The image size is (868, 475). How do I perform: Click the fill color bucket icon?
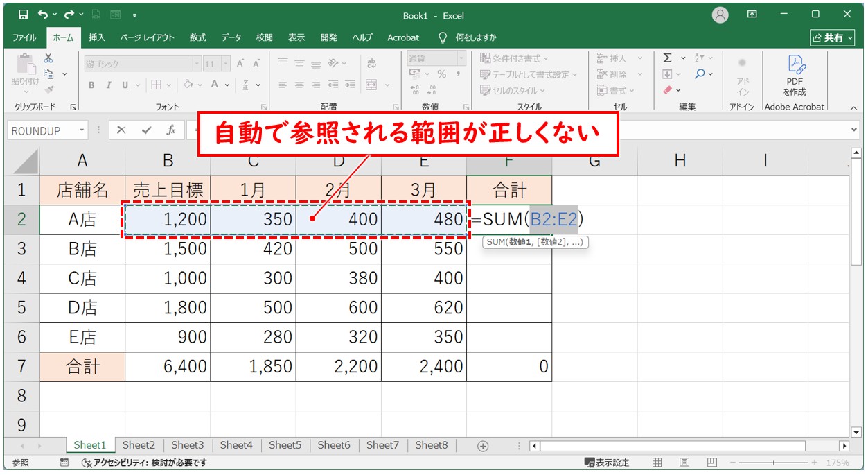(x=188, y=85)
